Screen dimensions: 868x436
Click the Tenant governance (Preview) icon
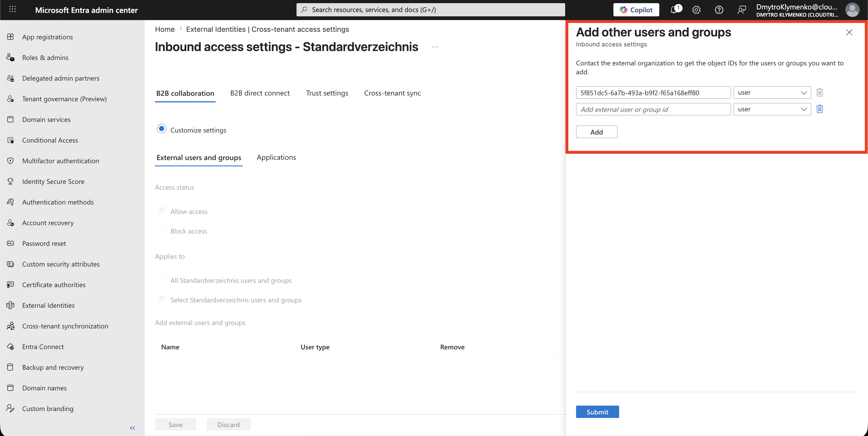click(10, 99)
